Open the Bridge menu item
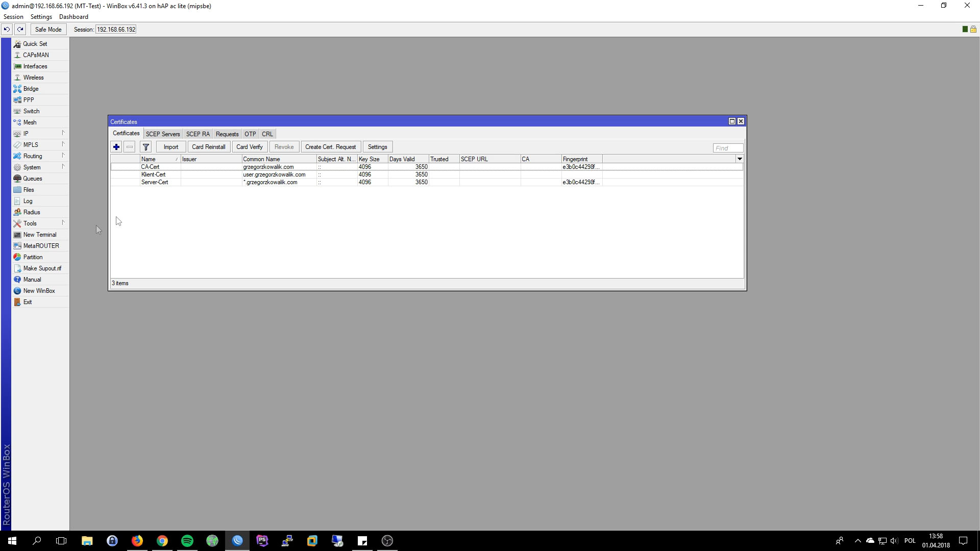Viewport: 980px width, 551px height. click(40, 89)
